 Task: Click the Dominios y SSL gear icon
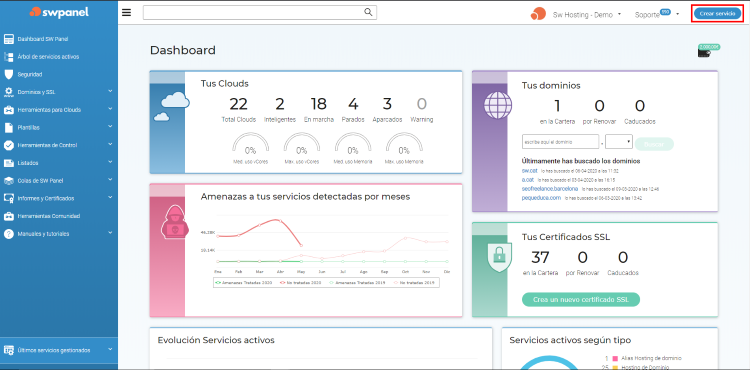point(9,92)
